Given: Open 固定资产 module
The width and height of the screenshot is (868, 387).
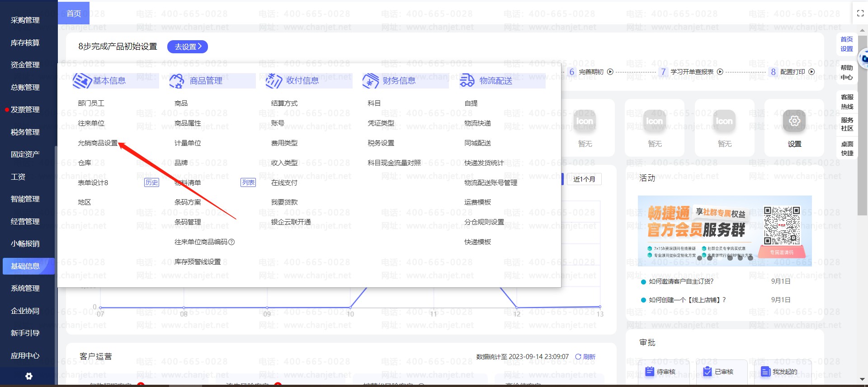Looking at the screenshot, I should [25, 154].
